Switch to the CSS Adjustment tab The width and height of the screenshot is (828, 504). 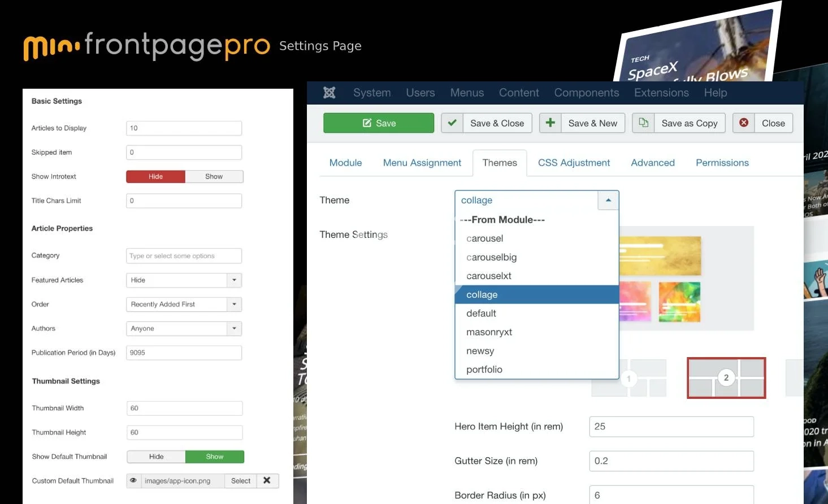click(574, 163)
